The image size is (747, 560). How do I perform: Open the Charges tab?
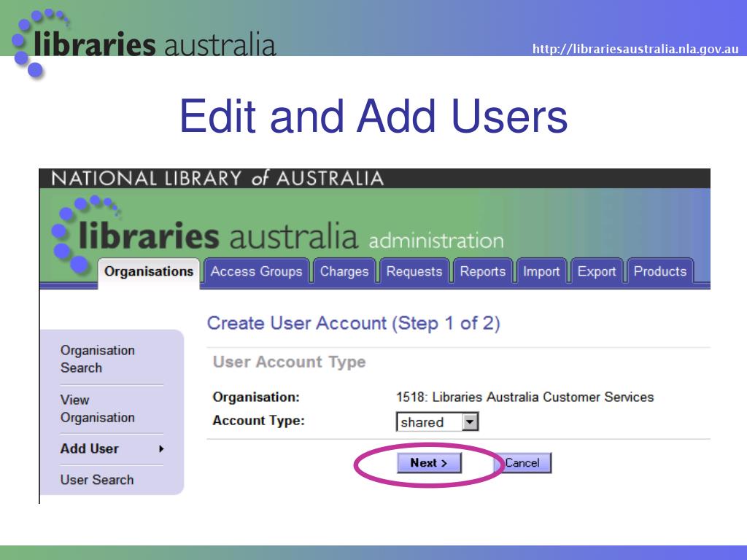(344, 272)
